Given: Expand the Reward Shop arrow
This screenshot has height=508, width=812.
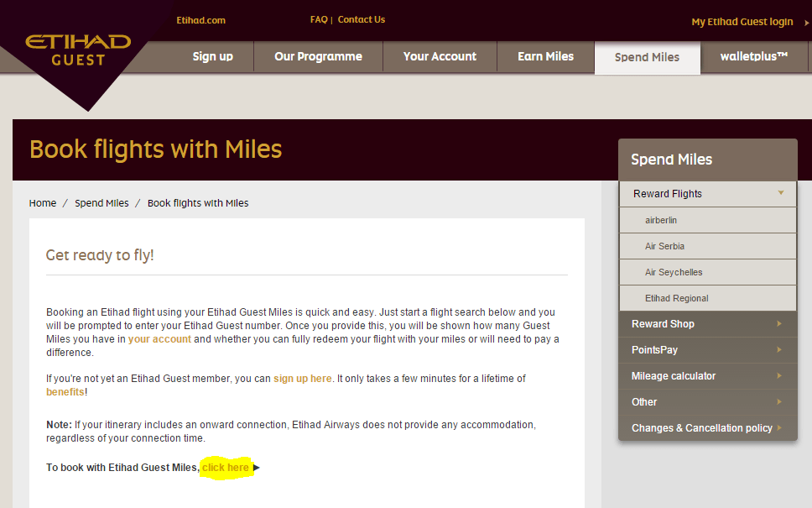Looking at the screenshot, I should (778, 323).
